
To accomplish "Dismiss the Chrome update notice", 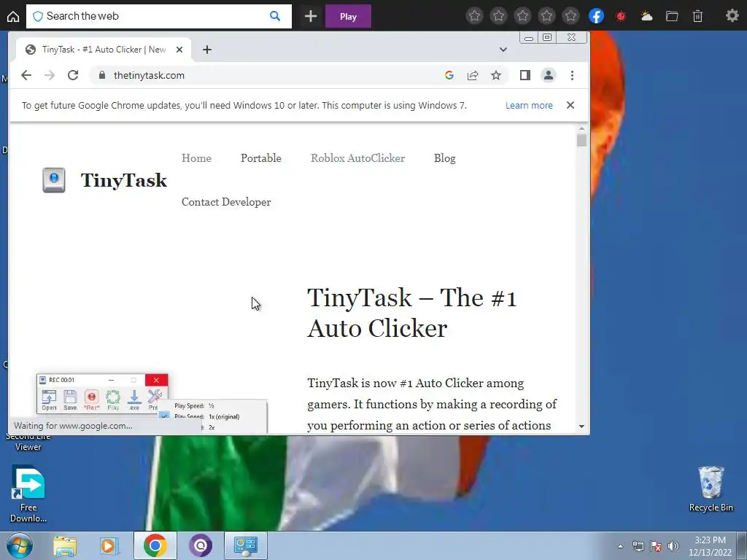I will (570, 105).
